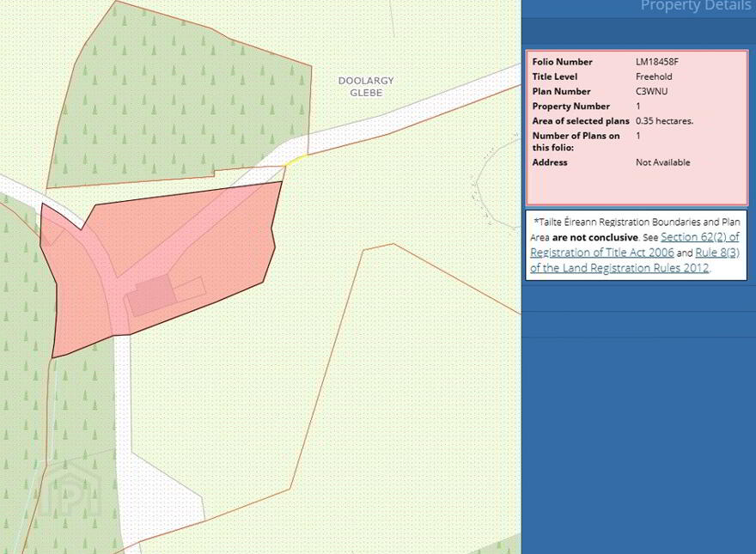Open the Rule 8(3) Land Registration Rules link
The image size is (756, 554).
tap(635, 260)
